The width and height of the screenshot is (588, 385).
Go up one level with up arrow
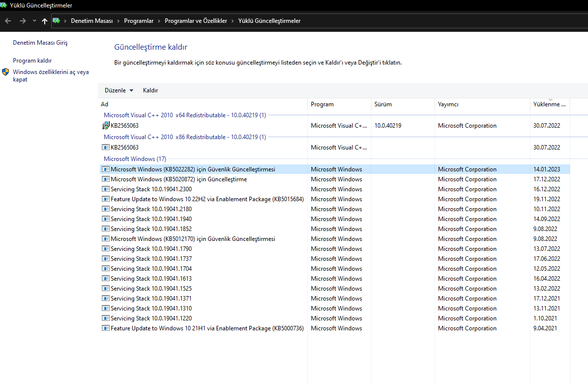45,21
